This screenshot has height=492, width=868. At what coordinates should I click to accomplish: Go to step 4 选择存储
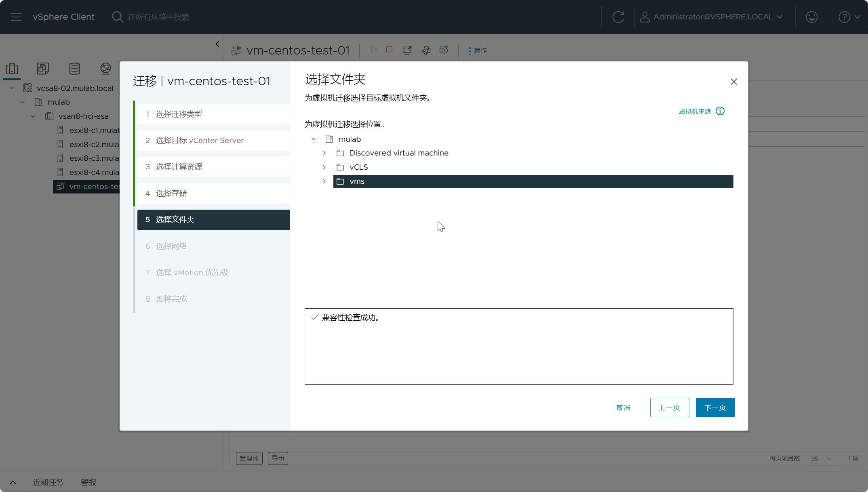click(x=213, y=193)
